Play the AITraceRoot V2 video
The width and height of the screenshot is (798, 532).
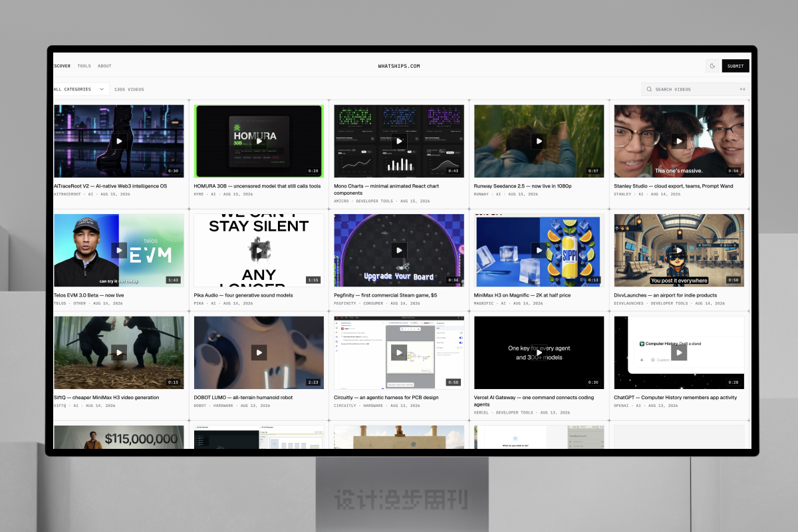(x=119, y=141)
